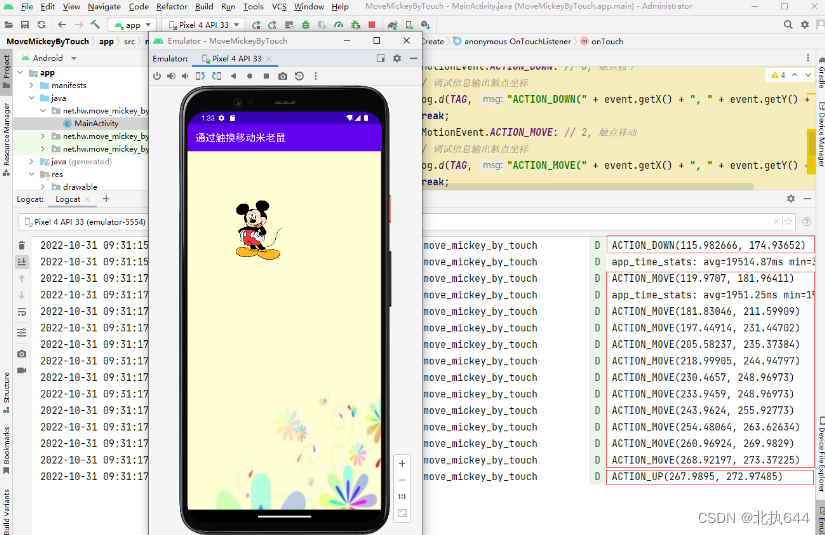The width and height of the screenshot is (825, 535).
Task: Click the logcat screenshot camera icon
Action: (22, 354)
